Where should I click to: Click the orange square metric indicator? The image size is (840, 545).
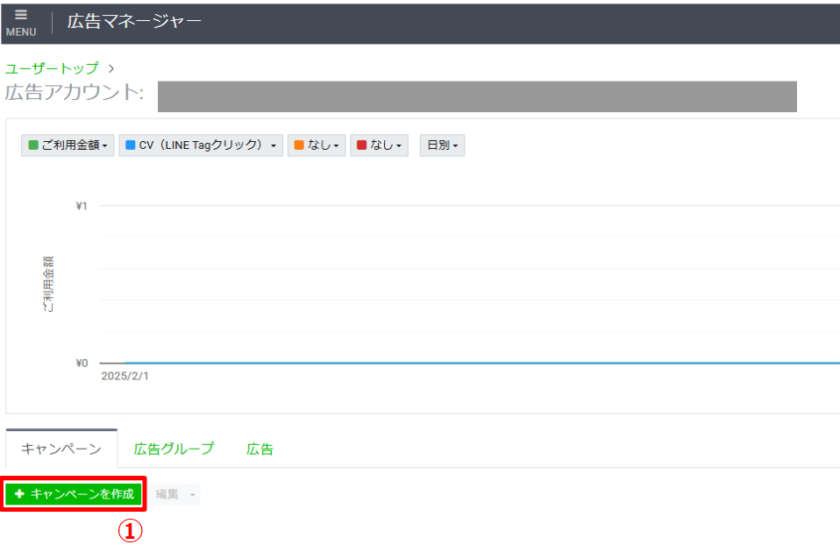click(x=299, y=146)
